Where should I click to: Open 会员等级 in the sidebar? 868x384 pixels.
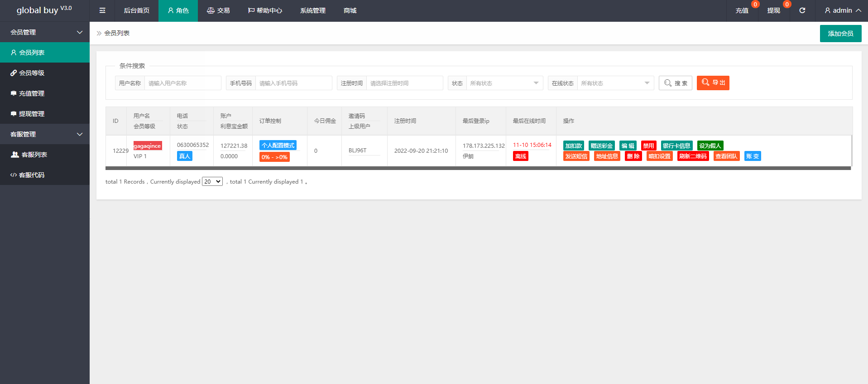(31, 73)
